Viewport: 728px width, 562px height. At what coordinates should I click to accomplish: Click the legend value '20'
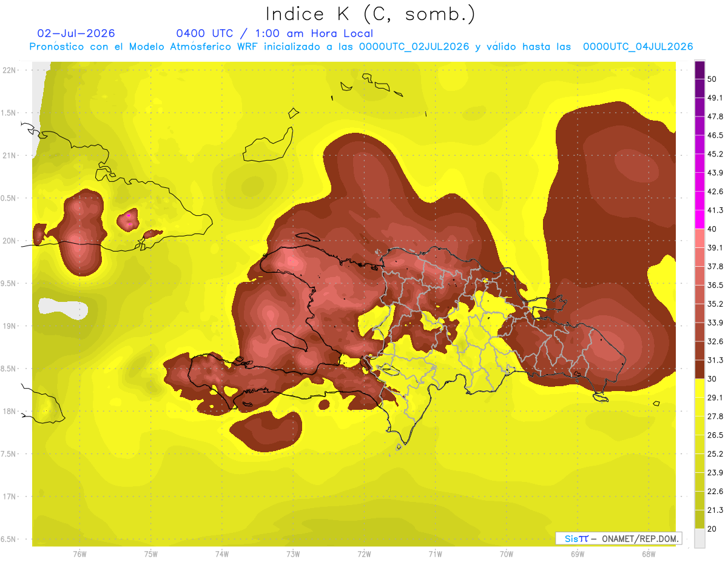[712, 529]
